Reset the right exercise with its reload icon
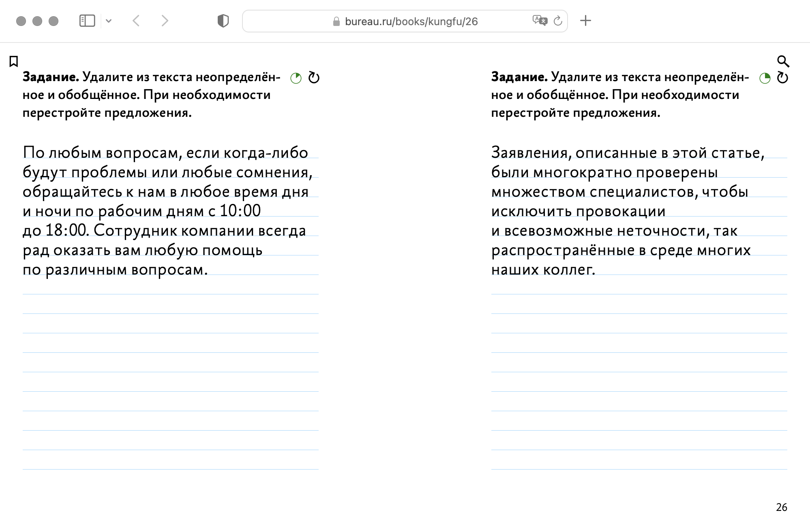The image size is (810, 532). tap(782, 77)
